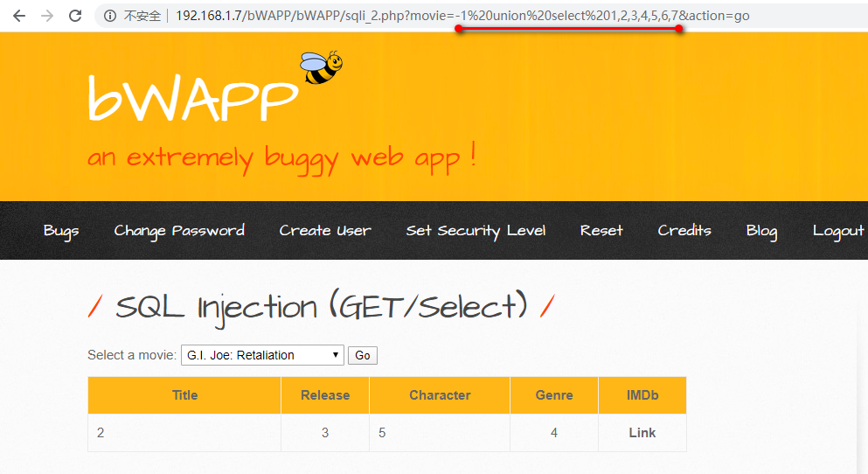Click the SQL Injection (GET/Select) heading
868x474 pixels.
[321, 307]
